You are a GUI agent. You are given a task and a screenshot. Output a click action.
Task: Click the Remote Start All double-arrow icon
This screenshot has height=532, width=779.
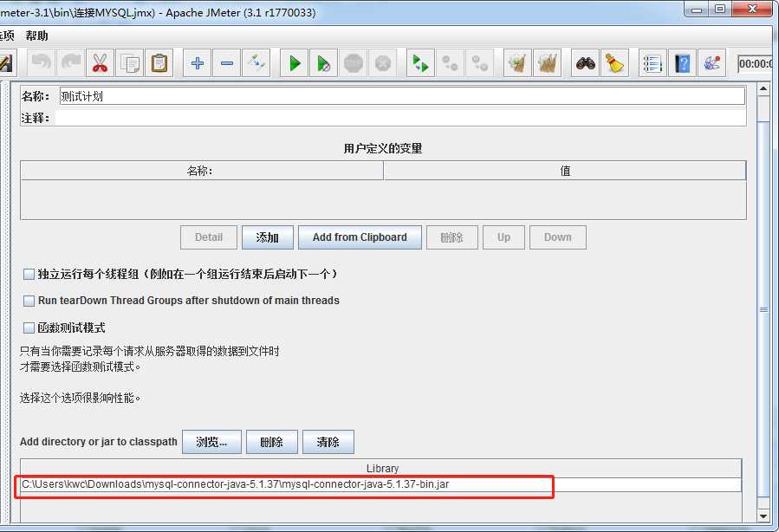(420, 63)
